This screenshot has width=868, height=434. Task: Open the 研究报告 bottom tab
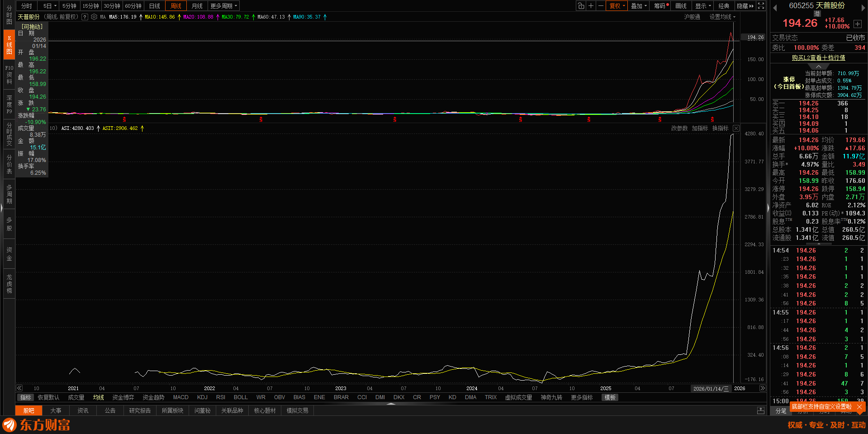pos(140,410)
